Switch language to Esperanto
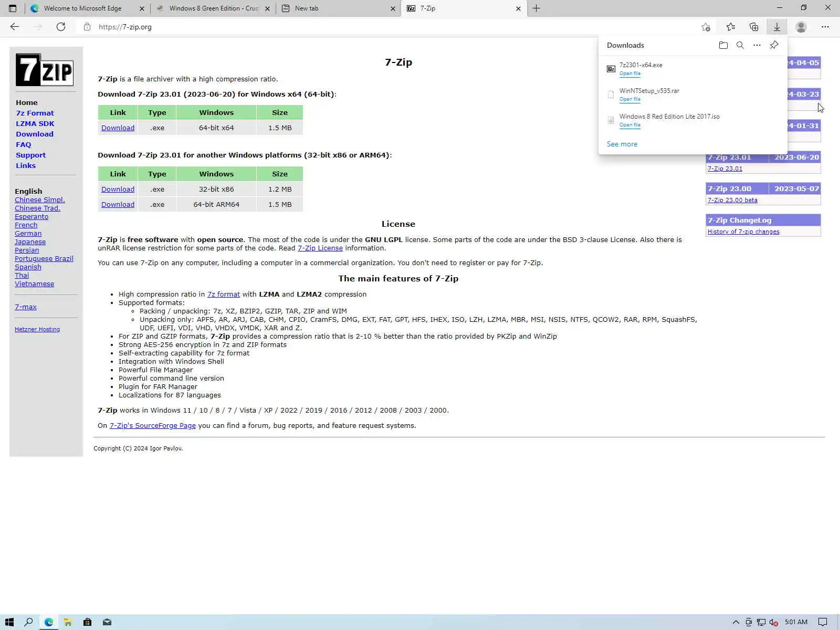840x630 pixels. (31, 216)
